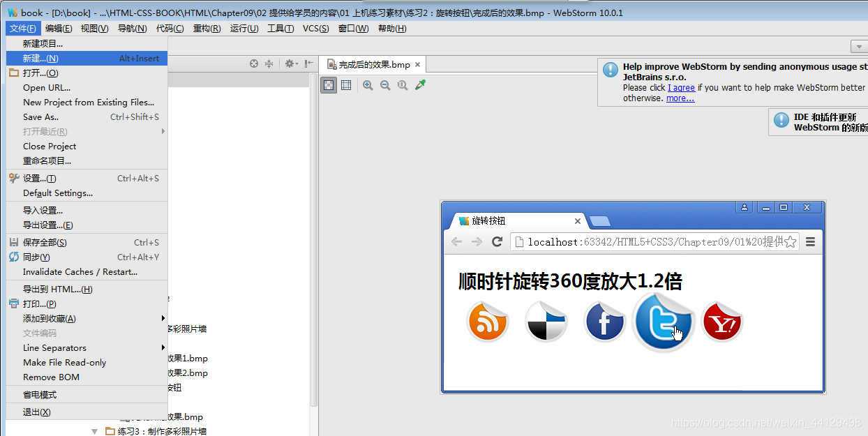Open the 代码(C) menu

[x=170, y=29]
